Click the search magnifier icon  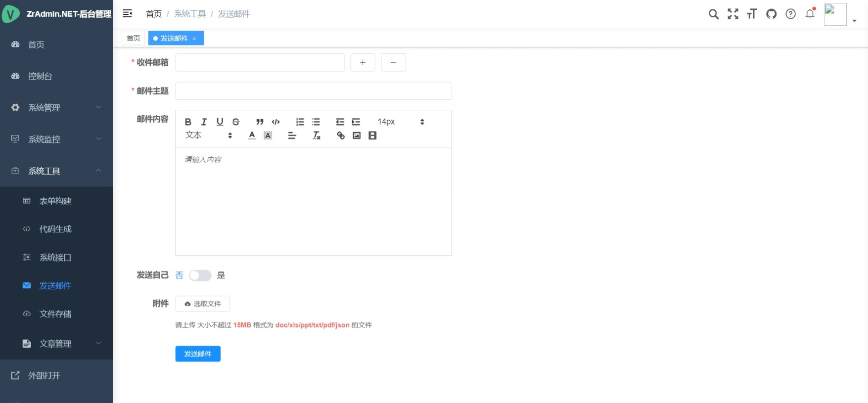pyautogui.click(x=713, y=14)
